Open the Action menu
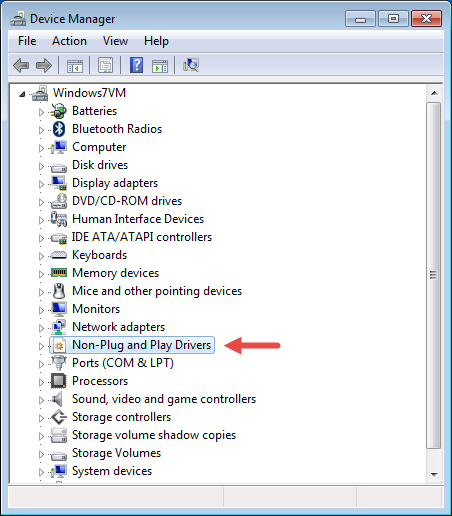Image resolution: width=452 pixels, height=516 pixels. (x=69, y=41)
